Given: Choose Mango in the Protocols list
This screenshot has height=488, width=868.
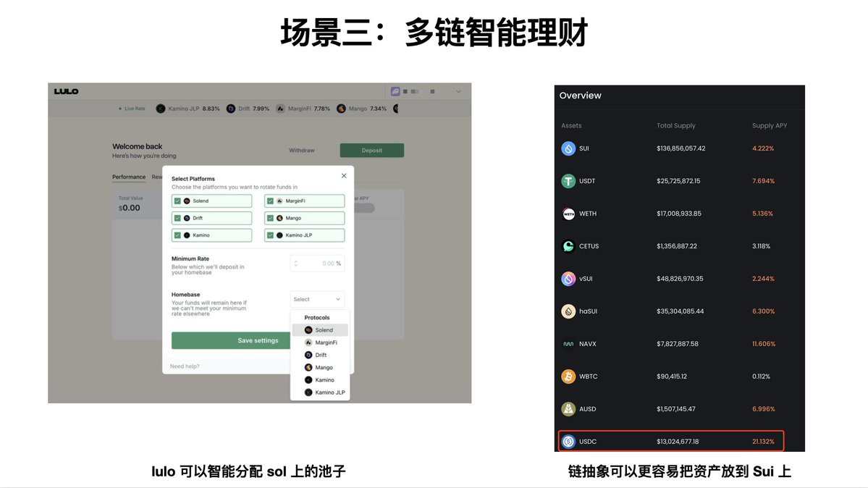Looking at the screenshot, I should [320, 368].
